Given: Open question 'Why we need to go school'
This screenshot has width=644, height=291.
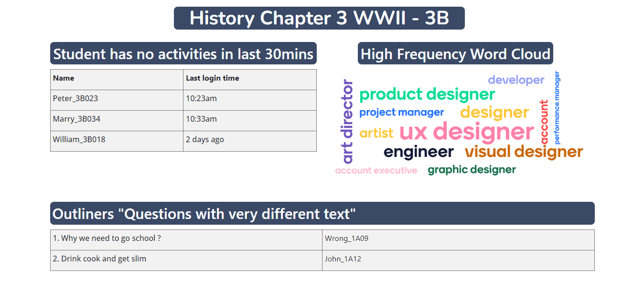Looking at the screenshot, I should (x=107, y=239).
